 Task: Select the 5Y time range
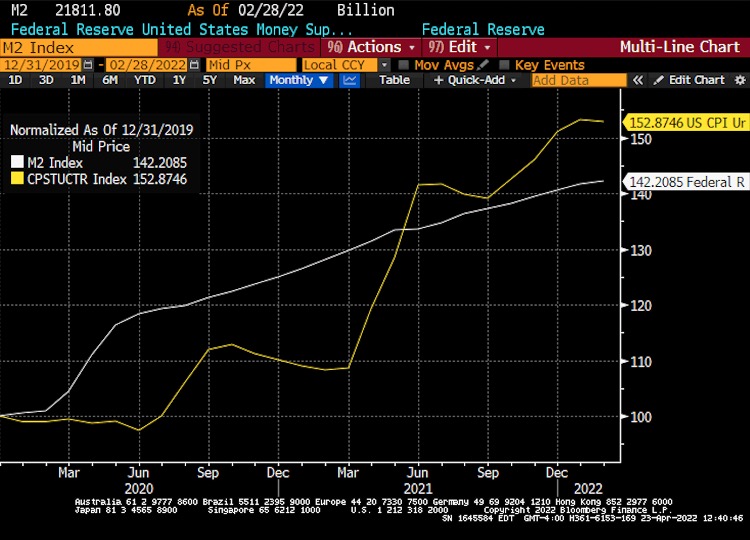210,80
